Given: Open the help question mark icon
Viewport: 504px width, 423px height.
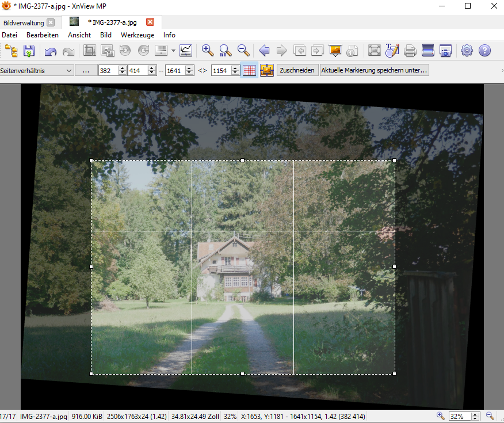Looking at the screenshot, I should coord(484,51).
